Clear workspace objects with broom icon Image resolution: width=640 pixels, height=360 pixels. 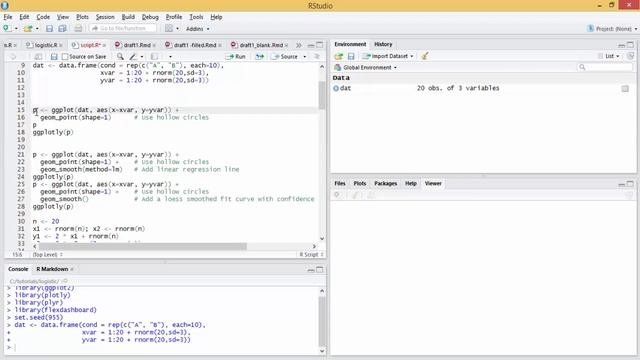coord(424,56)
